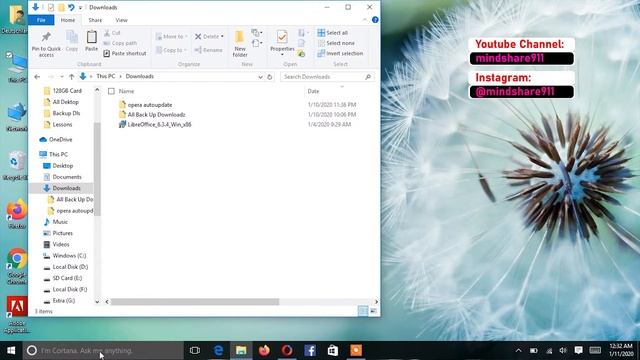Open Facebook app on taskbar
This screenshot has width=640, height=360.
click(310, 350)
